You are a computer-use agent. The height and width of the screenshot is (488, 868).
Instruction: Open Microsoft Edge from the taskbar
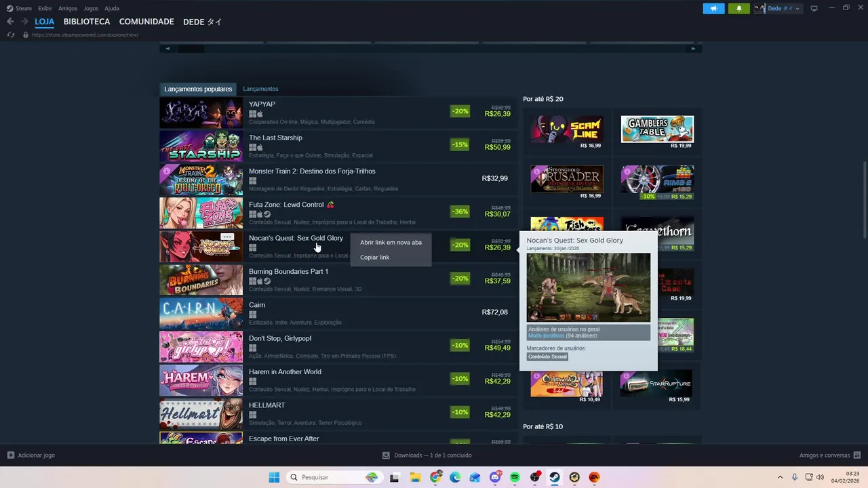[455, 477]
